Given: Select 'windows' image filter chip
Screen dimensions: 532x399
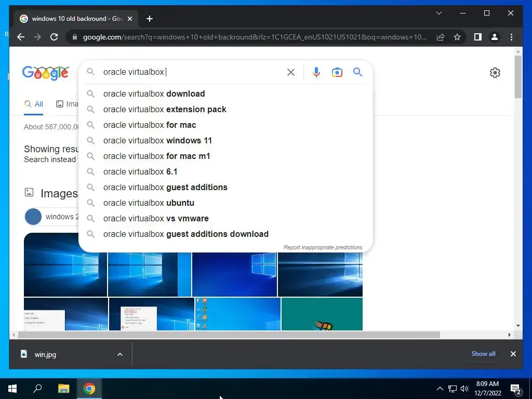Looking at the screenshot, I should coord(51,217).
